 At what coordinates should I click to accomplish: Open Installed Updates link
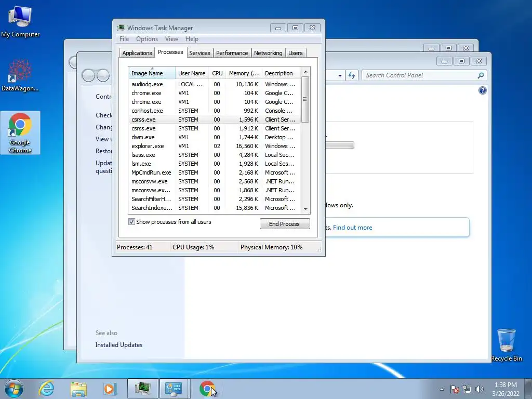119,345
